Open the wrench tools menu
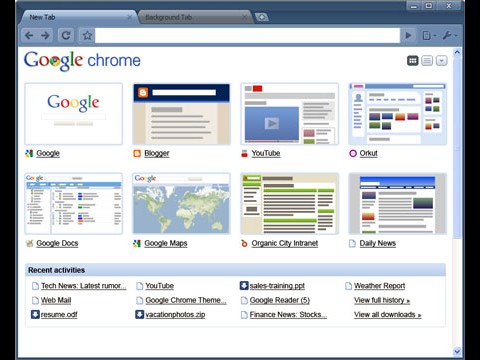 coord(449,35)
